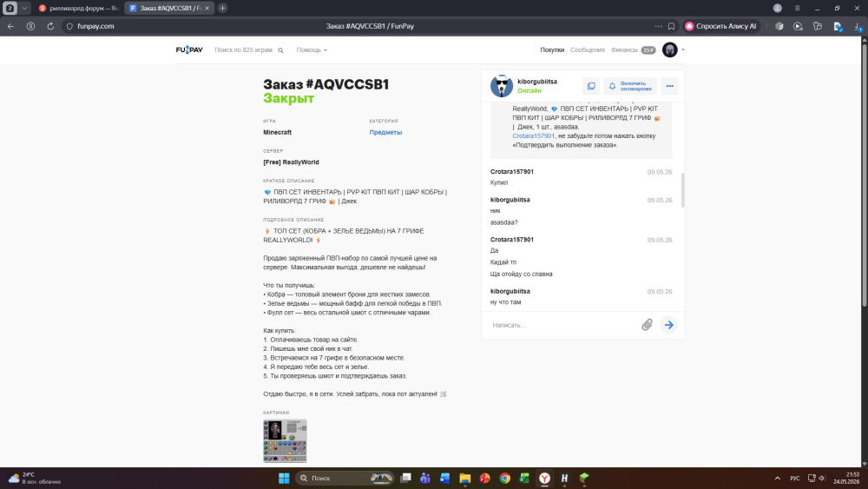Click the copy chat window icon

pos(591,86)
